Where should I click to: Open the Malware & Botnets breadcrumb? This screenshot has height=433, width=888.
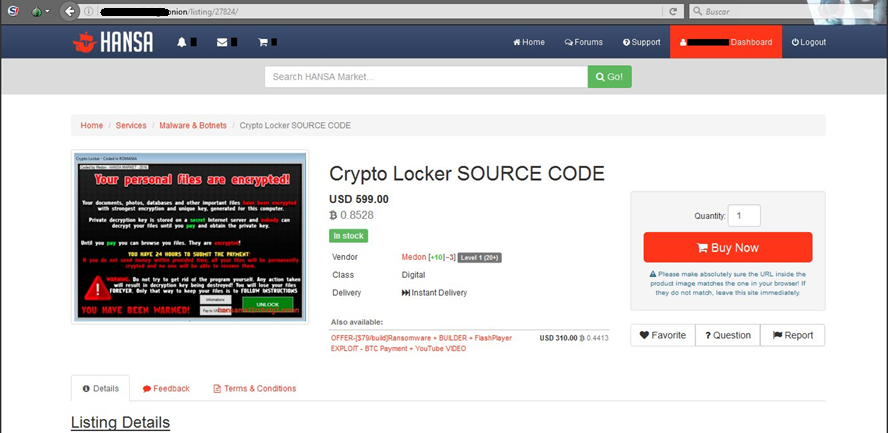tap(193, 125)
